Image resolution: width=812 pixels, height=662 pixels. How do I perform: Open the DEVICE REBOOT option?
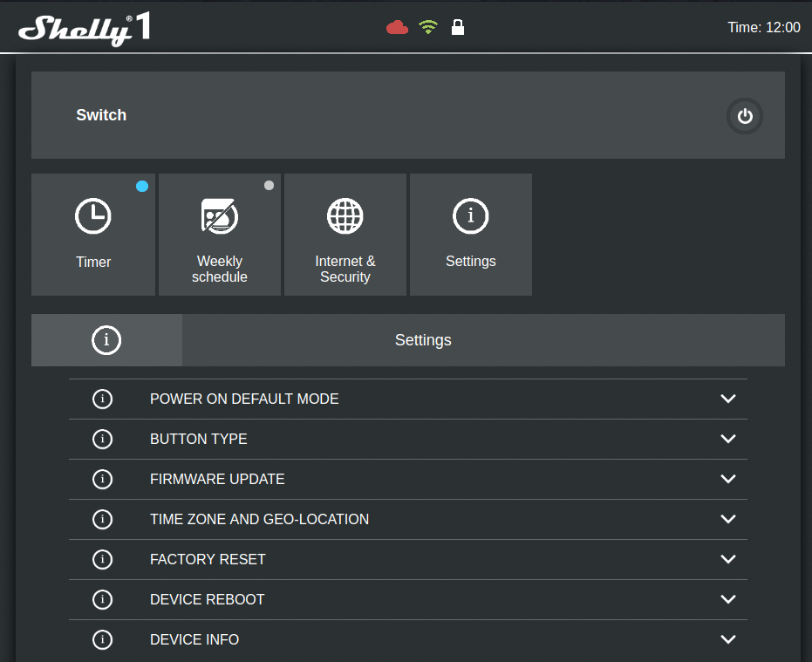pos(406,599)
